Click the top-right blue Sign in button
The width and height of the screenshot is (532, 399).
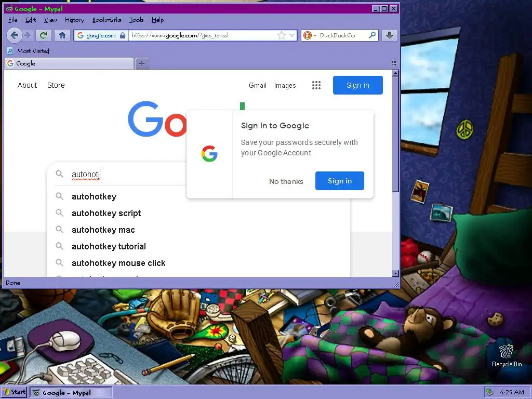coord(357,85)
